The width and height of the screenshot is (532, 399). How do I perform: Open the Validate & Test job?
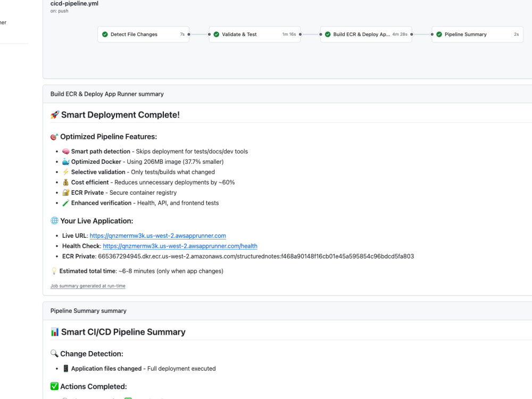click(x=254, y=34)
